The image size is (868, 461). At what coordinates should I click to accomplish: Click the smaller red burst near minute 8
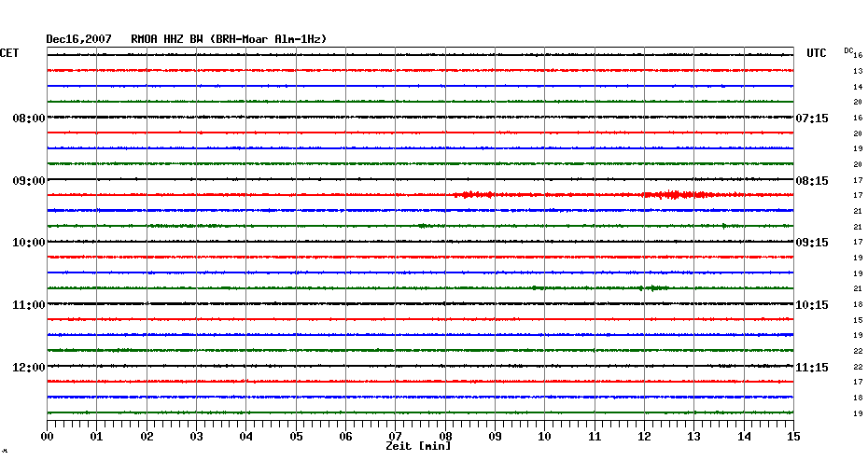coord(474,195)
